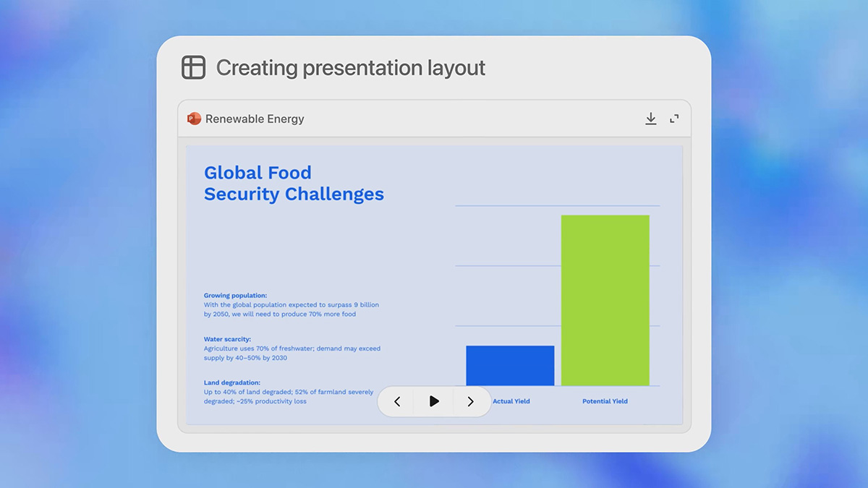Expand the preview to fullscreen
The width and height of the screenshot is (868, 488).
point(674,119)
